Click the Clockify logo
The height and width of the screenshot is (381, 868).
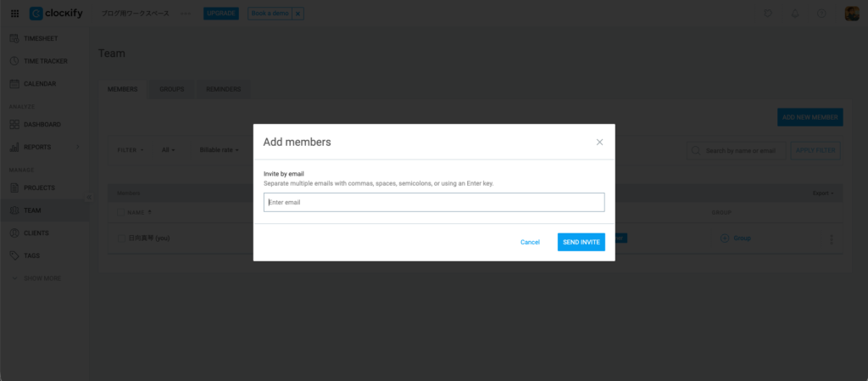click(58, 14)
